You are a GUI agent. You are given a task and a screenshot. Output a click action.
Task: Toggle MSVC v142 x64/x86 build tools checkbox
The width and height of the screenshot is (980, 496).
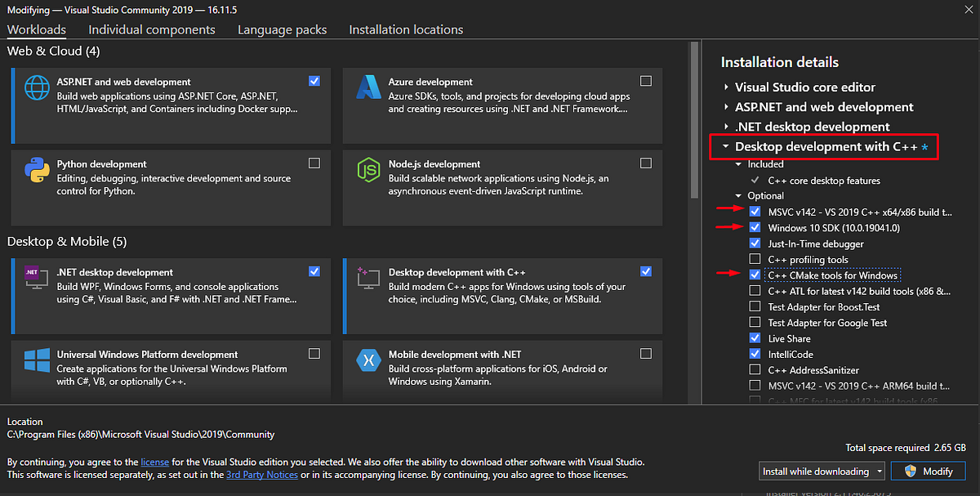(x=755, y=212)
